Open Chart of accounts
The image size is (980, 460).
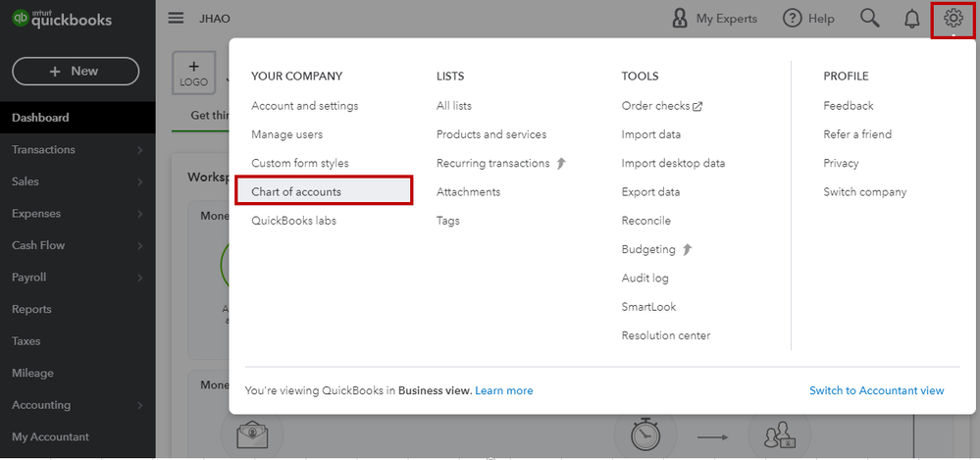324,190
